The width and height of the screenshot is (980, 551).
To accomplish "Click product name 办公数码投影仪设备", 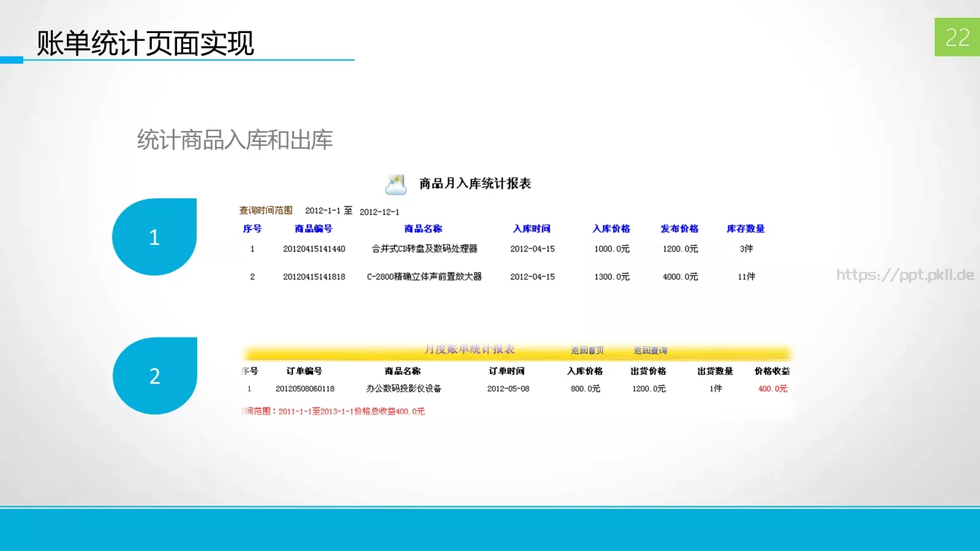I will 404,389.
